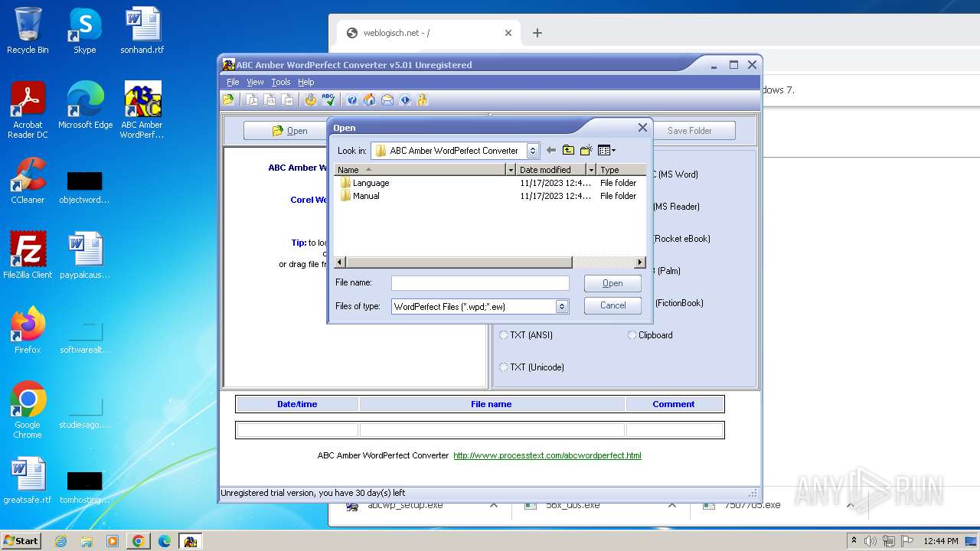Open Date modified column dropdown arrow
980x551 pixels.
click(591, 170)
